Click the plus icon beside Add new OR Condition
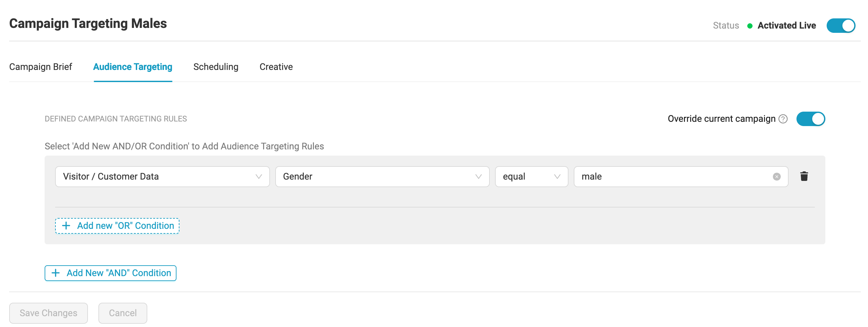The height and width of the screenshot is (327, 868). click(x=66, y=226)
